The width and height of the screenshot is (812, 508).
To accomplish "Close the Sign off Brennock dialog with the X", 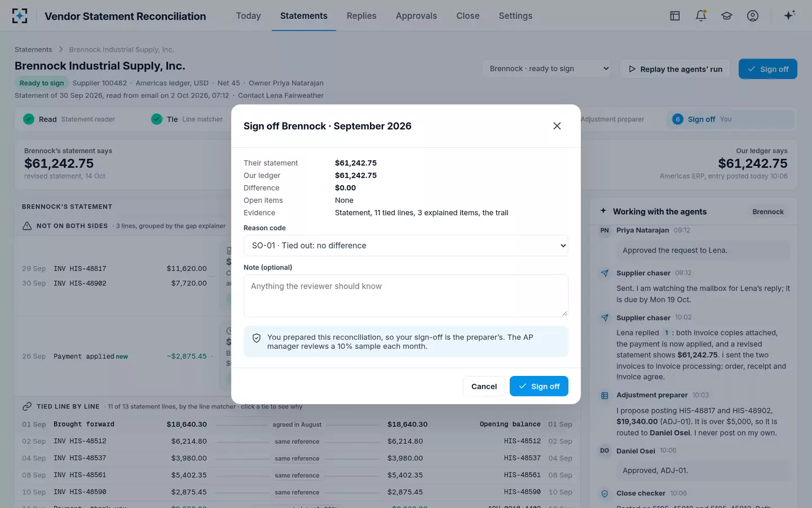I will pos(557,126).
